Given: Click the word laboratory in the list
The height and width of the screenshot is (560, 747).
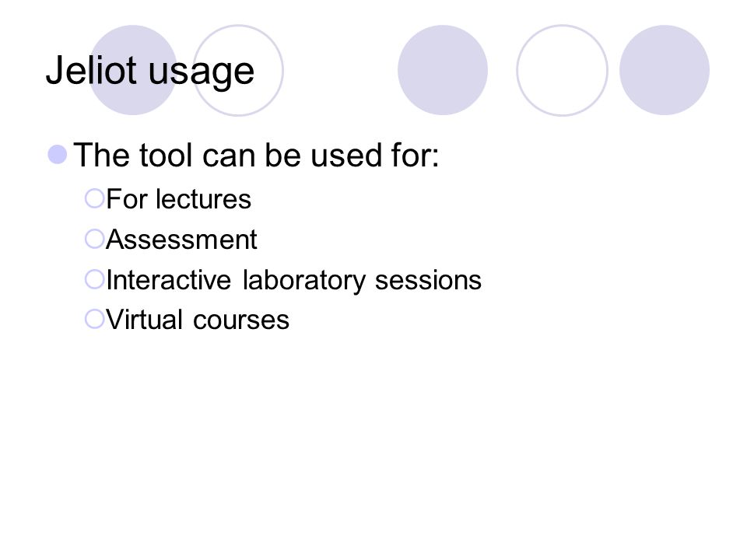Looking at the screenshot, I should [x=304, y=281].
